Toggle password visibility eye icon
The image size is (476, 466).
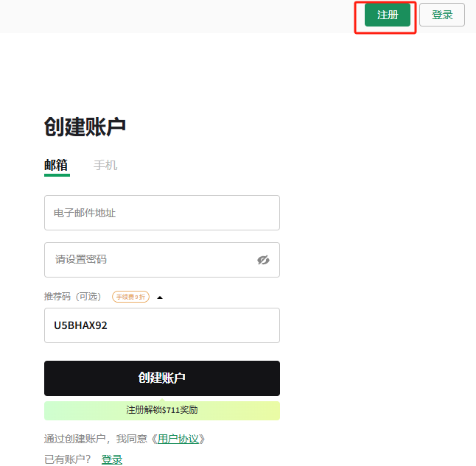(263, 260)
